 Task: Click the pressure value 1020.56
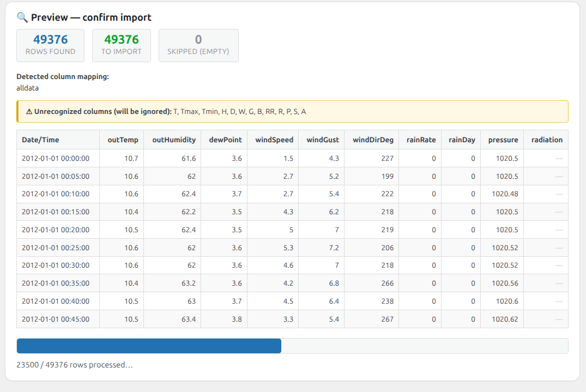(x=505, y=284)
